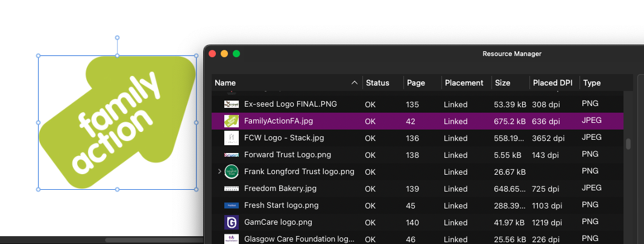Click the bottom-left resize handle of the image

click(39, 189)
